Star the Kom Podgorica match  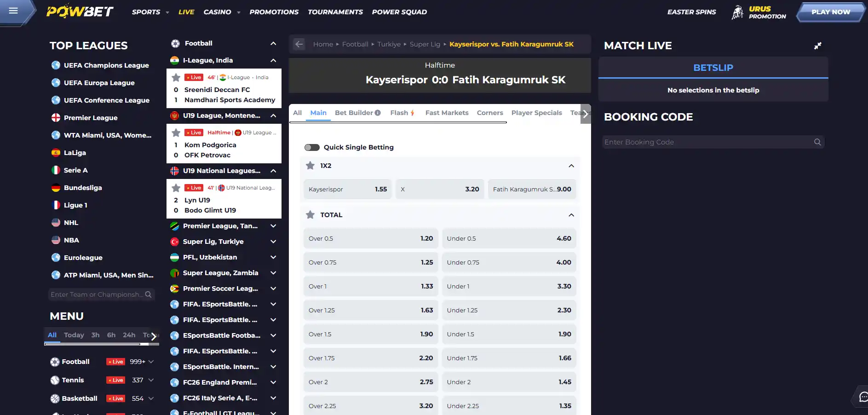click(x=176, y=133)
